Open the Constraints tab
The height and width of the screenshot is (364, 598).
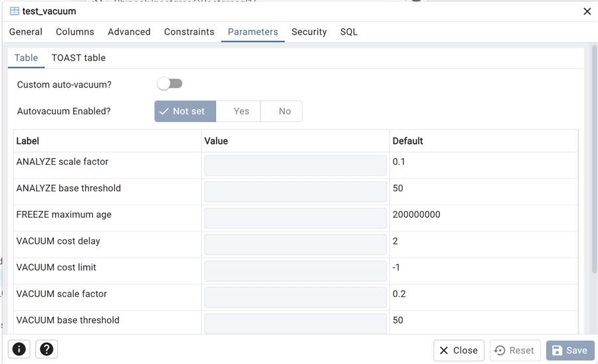(x=189, y=32)
